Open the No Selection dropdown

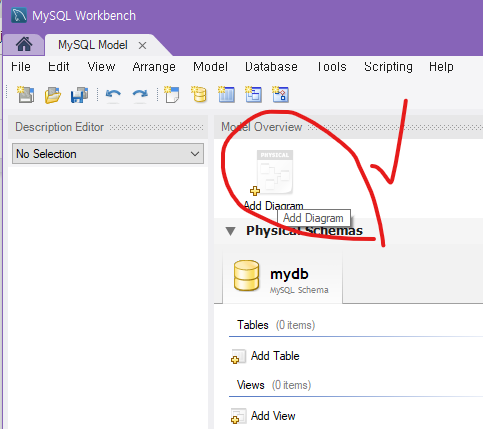pos(108,154)
